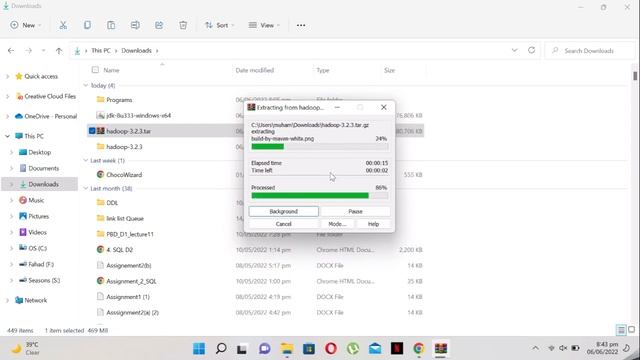
Task: Switch to large thumbnails view icon
Action: 631,330
